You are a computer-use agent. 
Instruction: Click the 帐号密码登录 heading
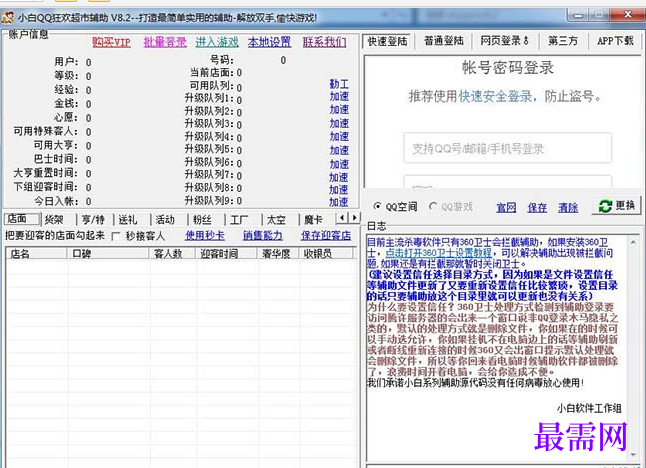coord(508,68)
